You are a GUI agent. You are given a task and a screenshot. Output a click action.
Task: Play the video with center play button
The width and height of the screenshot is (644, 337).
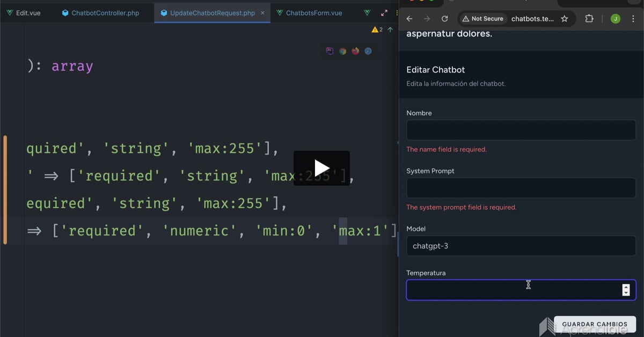pos(321,168)
